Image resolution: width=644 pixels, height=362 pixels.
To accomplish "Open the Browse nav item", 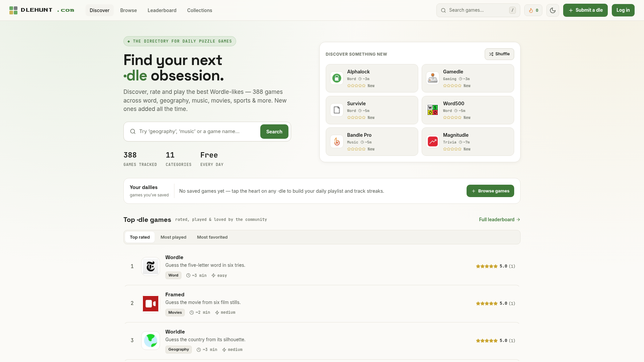I will 128,10.
